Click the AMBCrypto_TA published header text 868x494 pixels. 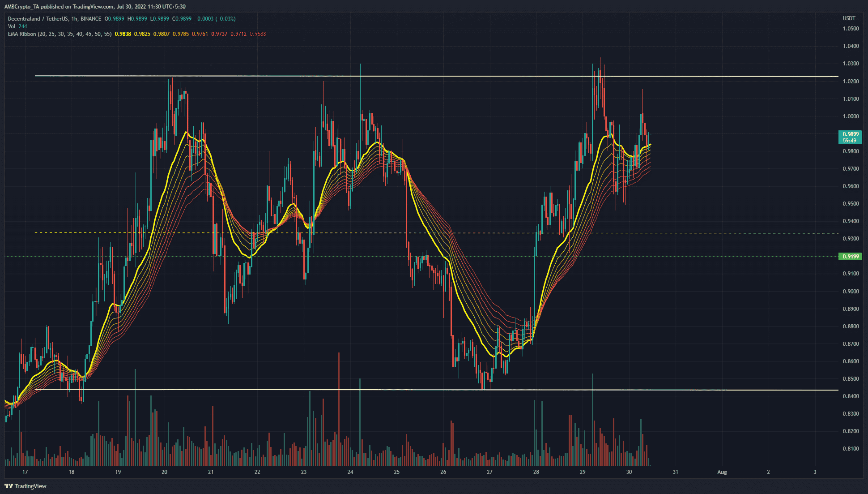tap(95, 7)
